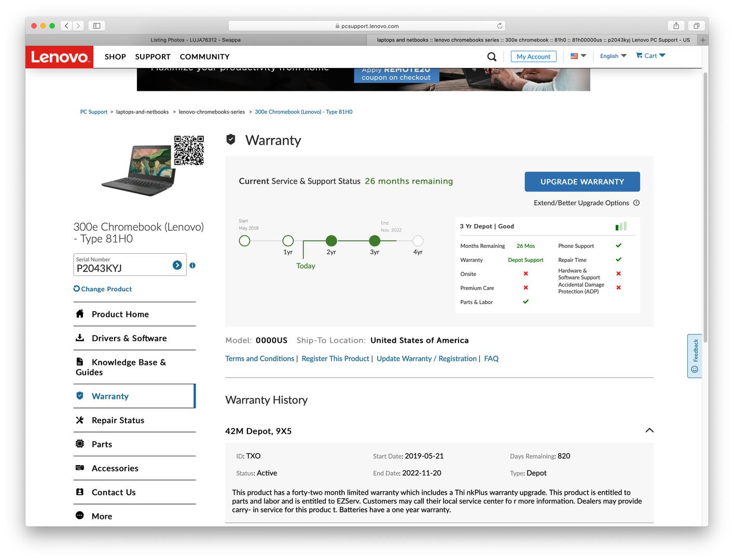
Task: Click the 300e Chromebook Type 81H0 breadcrumb
Action: tap(303, 111)
